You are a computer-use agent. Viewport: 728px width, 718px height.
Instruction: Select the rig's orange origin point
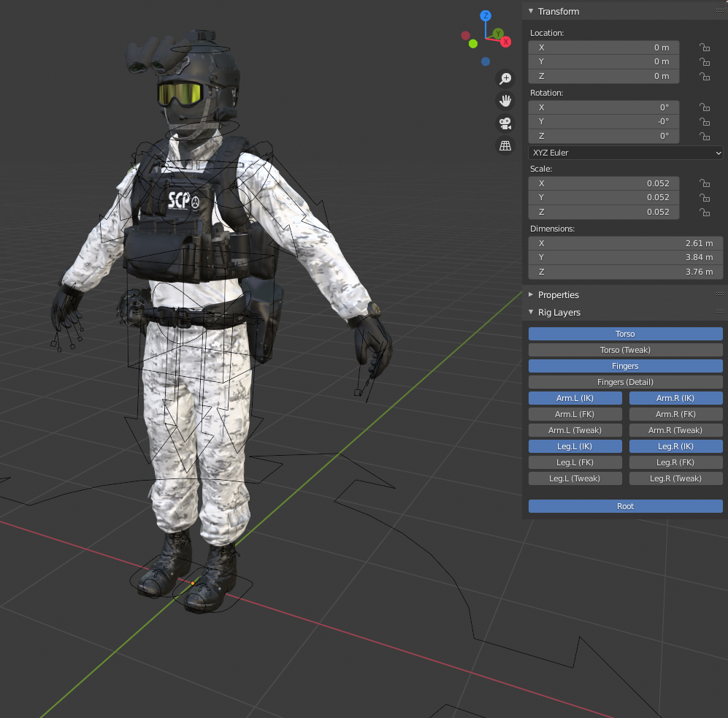[x=193, y=583]
